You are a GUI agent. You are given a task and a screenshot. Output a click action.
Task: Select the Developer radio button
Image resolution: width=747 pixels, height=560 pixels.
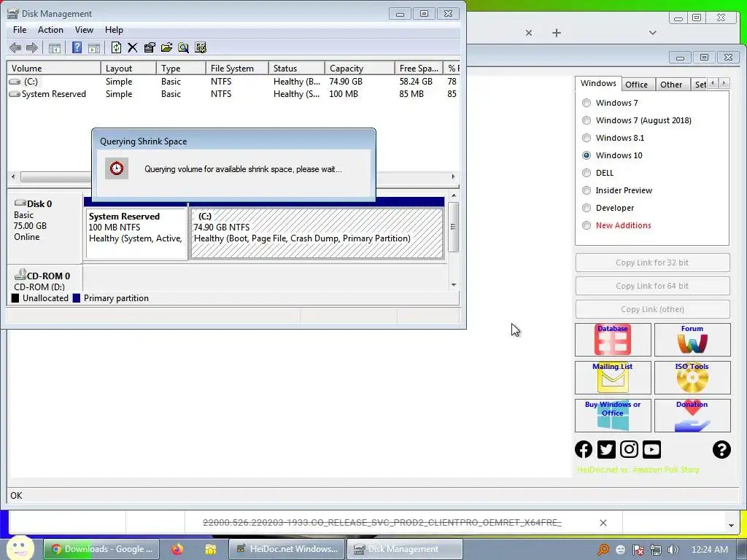coord(587,208)
